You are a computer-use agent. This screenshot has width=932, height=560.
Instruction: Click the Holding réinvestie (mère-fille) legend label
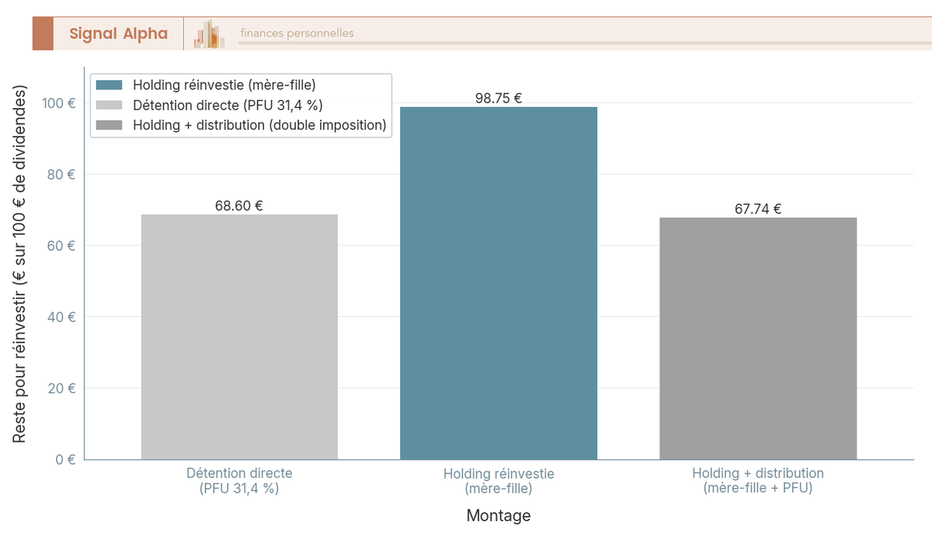pyautogui.click(x=224, y=85)
